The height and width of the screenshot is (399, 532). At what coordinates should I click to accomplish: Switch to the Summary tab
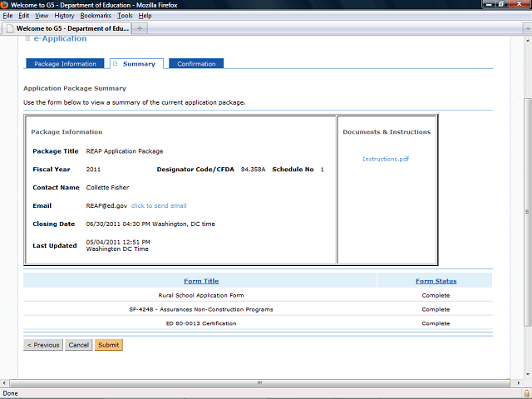(x=136, y=63)
